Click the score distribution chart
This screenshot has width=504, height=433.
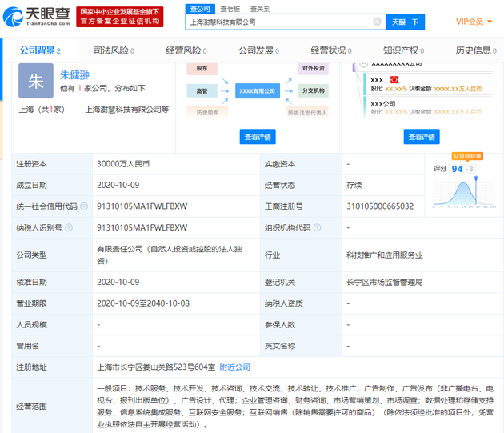click(463, 194)
